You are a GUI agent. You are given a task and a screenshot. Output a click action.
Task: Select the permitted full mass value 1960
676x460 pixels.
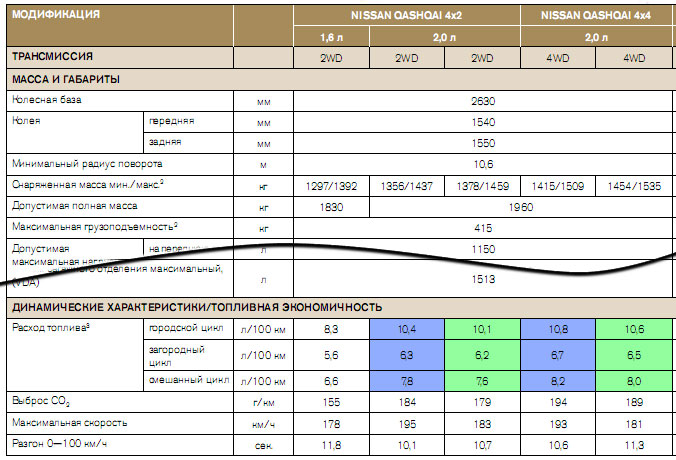tap(520, 207)
